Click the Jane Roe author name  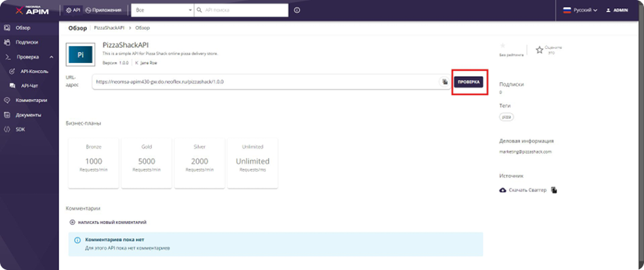[149, 63]
